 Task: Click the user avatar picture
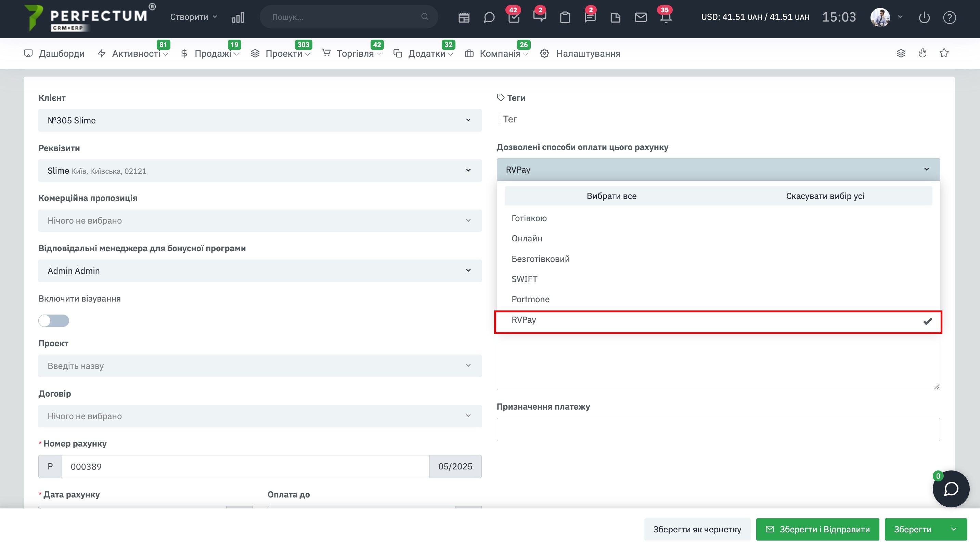[x=880, y=17]
